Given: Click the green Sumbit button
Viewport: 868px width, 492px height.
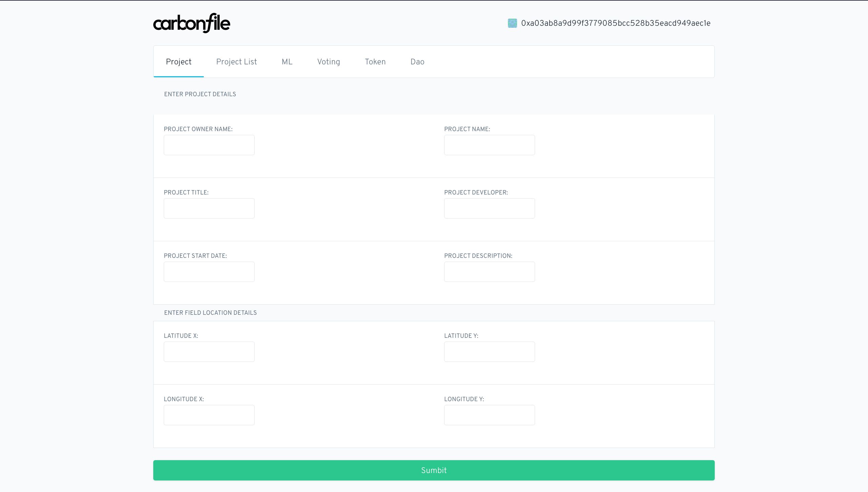Looking at the screenshot, I should 434,470.
